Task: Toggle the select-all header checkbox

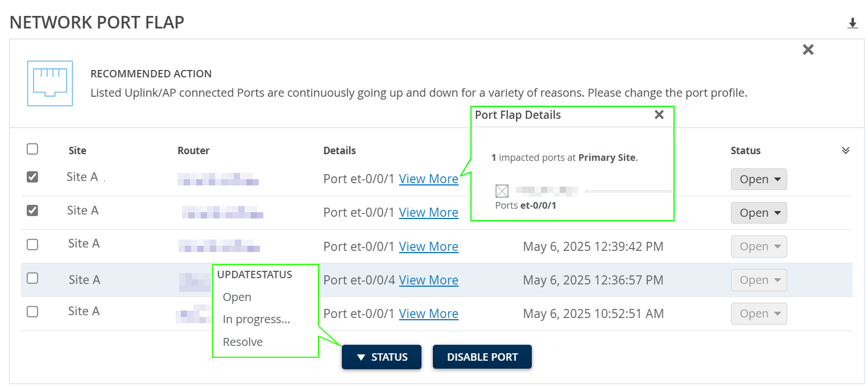Action: click(32, 149)
